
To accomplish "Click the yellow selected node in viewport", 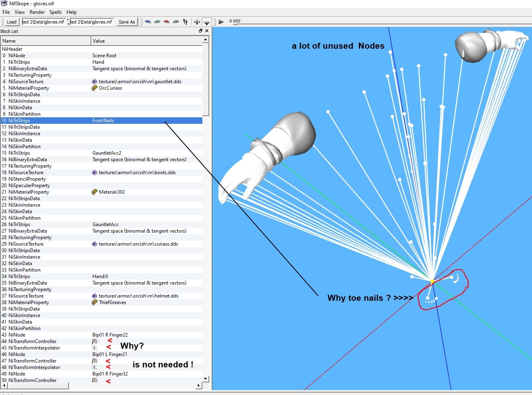I will (432, 281).
